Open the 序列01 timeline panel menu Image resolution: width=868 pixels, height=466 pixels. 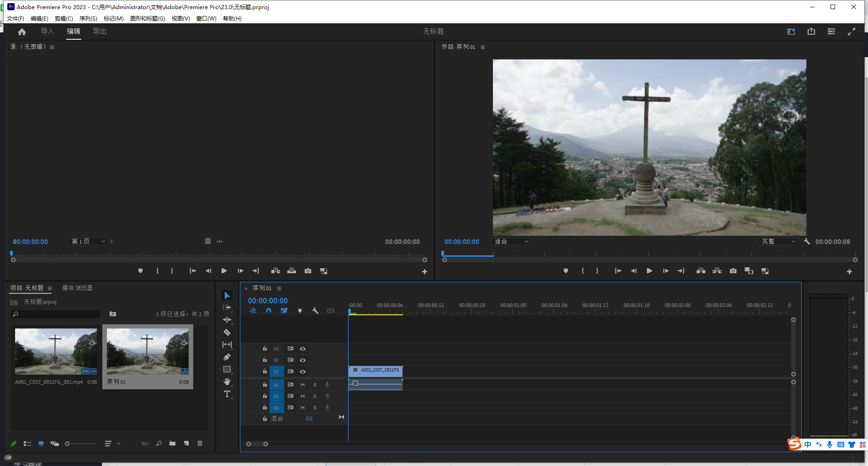click(279, 288)
